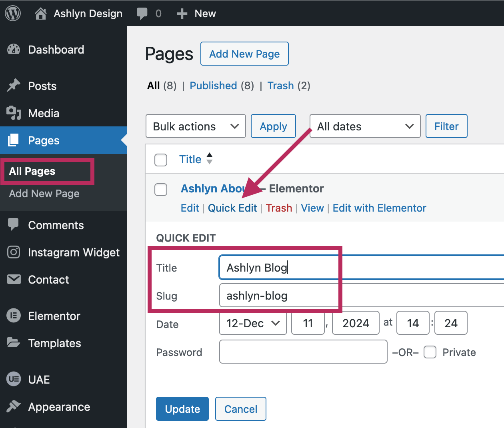Click inside the Password field

pos(303,352)
